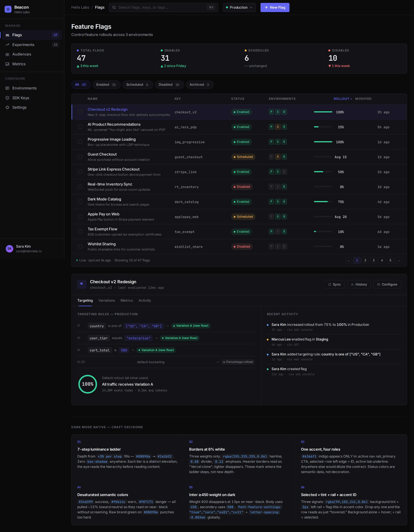Click the 75% rollout bar for dark_catalog
414x532 pixels.
(x=323, y=202)
